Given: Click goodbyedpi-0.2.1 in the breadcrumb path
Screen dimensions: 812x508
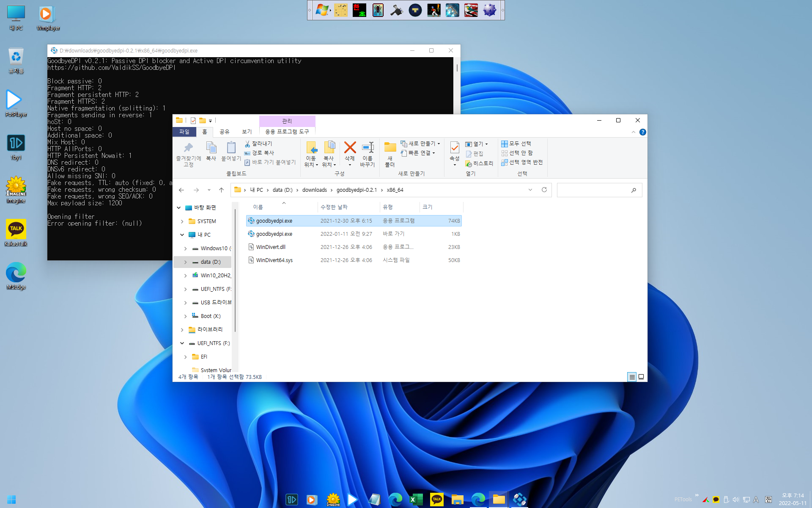Looking at the screenshot, I should coord(357,190).
